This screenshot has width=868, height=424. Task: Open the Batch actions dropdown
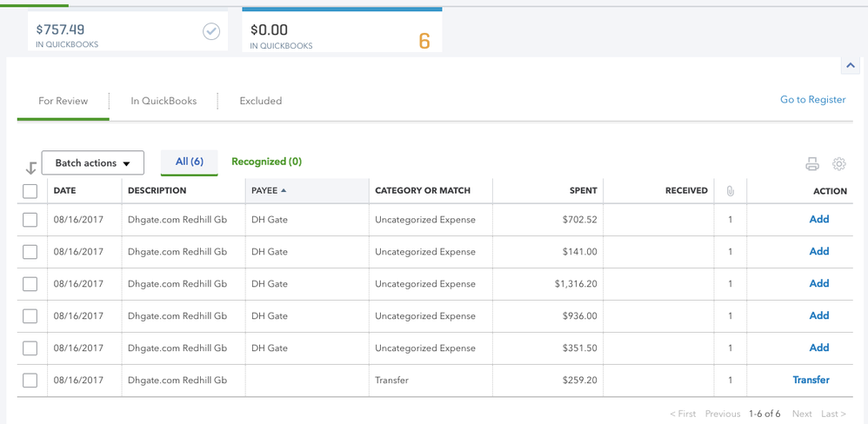click(93, 162)
